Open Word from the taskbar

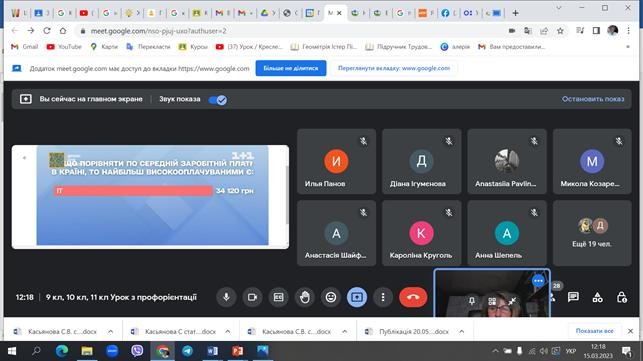point(212,351)
